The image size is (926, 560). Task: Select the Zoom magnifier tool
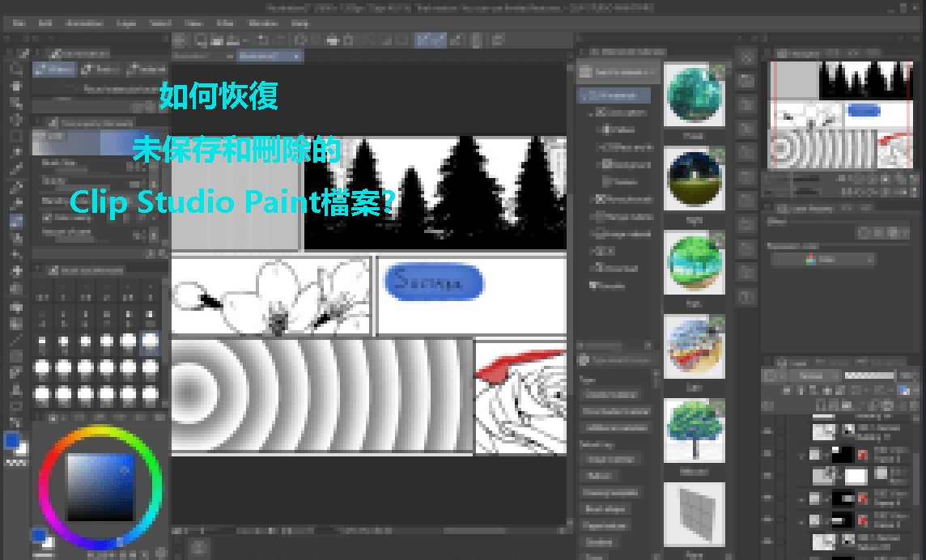pos(15,70)
